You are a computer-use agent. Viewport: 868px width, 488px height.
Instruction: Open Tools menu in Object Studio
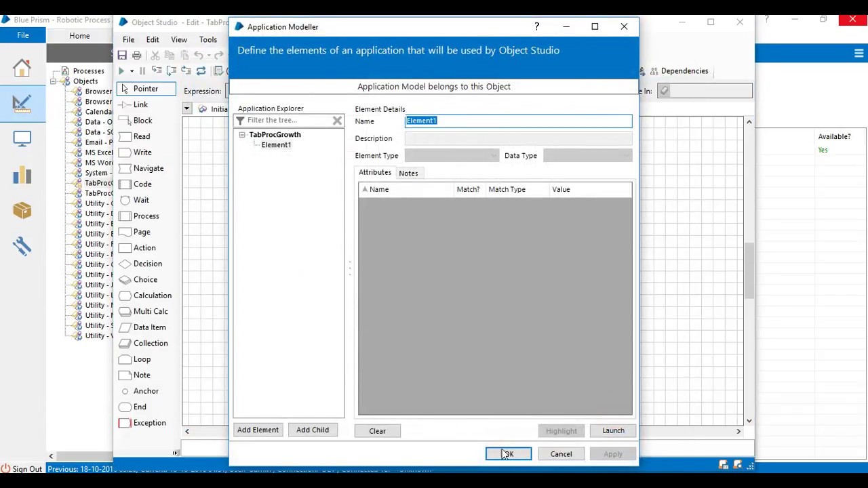point(208,39)
